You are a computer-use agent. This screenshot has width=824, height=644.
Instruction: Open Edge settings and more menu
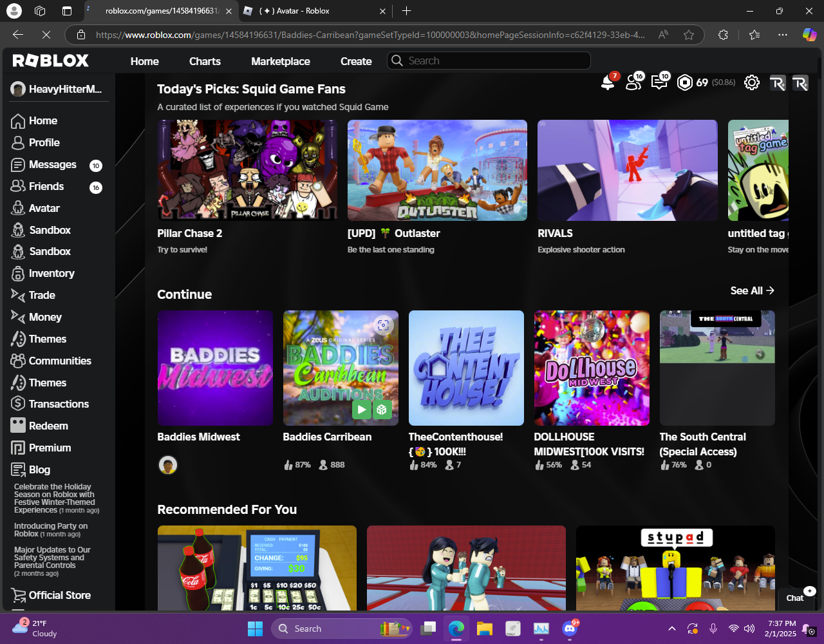tap(782, 35)
